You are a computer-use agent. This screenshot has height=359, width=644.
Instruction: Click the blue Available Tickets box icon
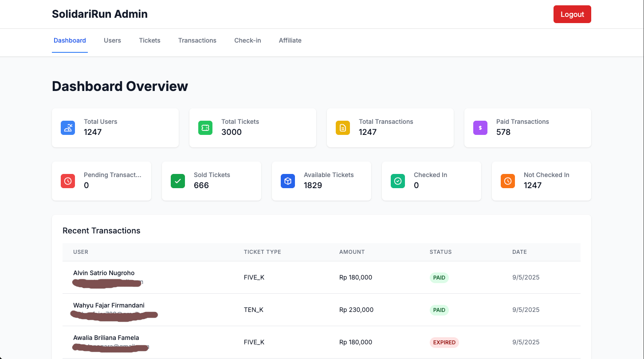(288, 181)
